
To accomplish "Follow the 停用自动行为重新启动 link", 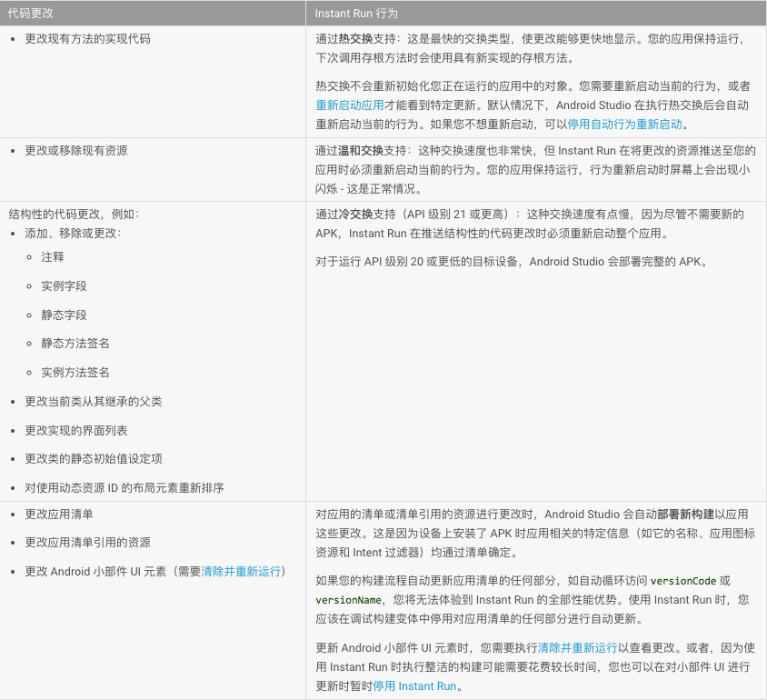I will [624, 125].
